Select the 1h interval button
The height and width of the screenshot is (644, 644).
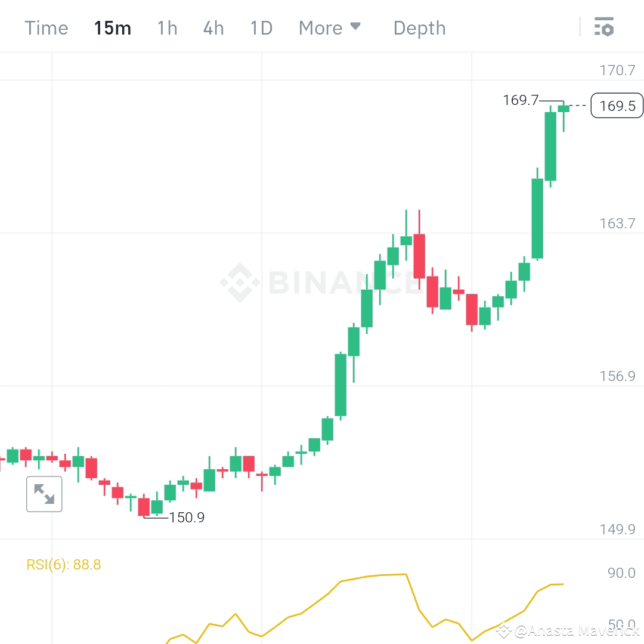point(166,27)
